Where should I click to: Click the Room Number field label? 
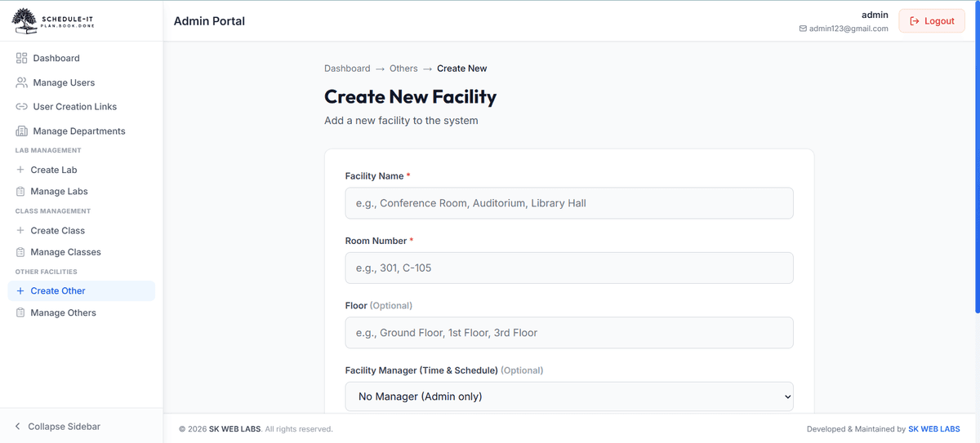click(x=379, y=241)
